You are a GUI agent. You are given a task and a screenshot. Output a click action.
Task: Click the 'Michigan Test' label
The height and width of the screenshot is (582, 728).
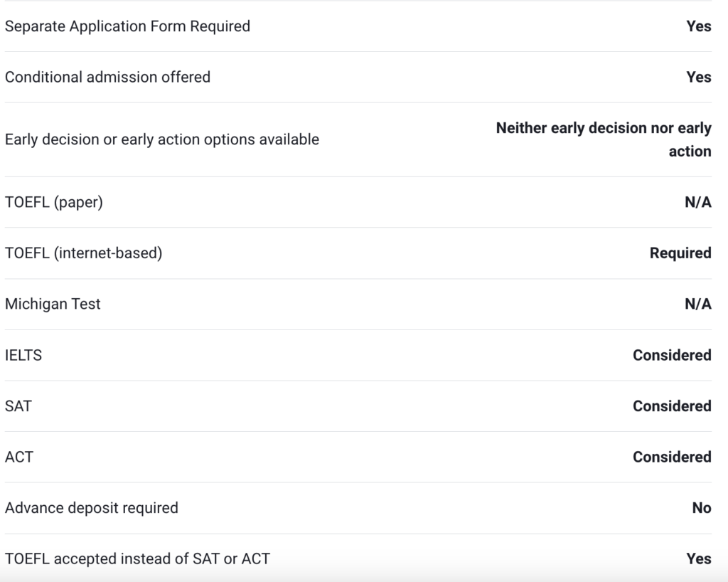coord(53,304)
